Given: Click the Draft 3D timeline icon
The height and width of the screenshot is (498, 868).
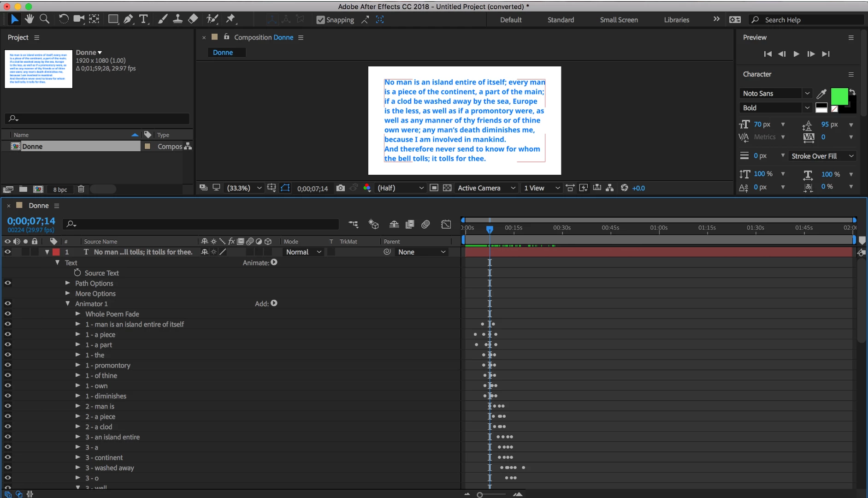Looking at the screenshot, I should coord(373,225).
